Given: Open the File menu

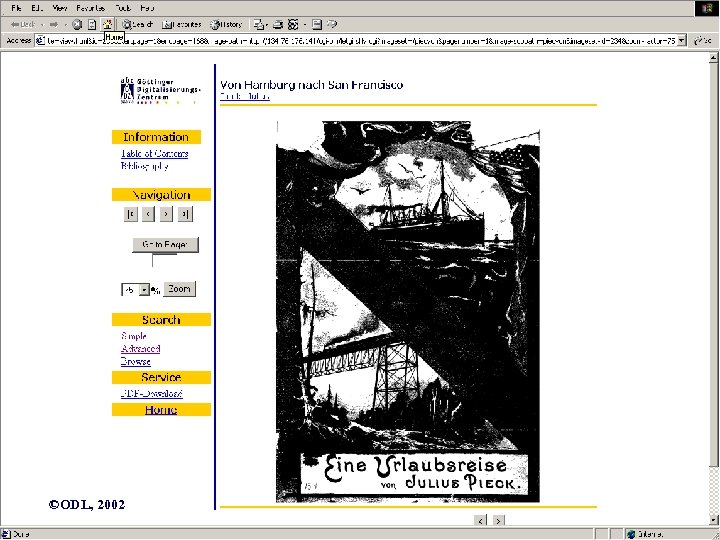Looking at the screenshot, I should pos(16,8).
